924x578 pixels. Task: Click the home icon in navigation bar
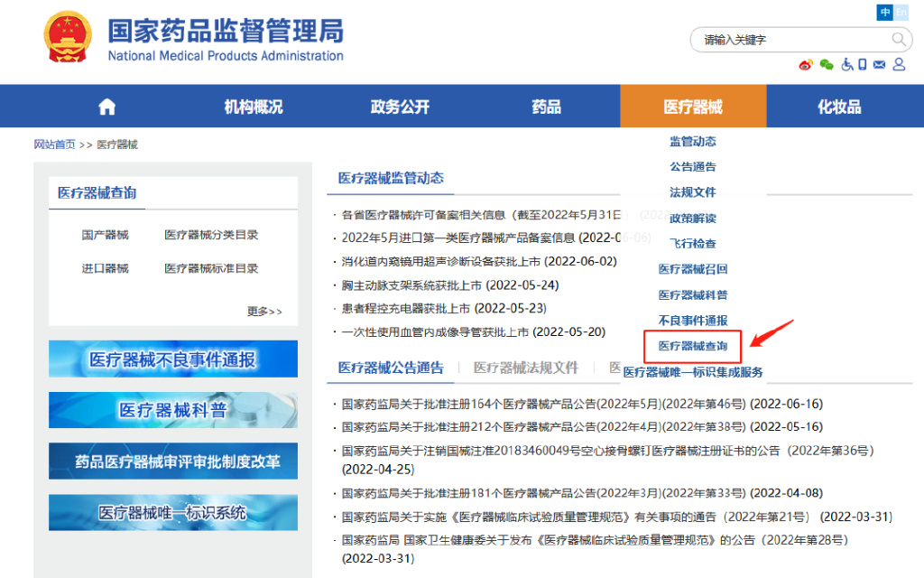coord(106,106)
